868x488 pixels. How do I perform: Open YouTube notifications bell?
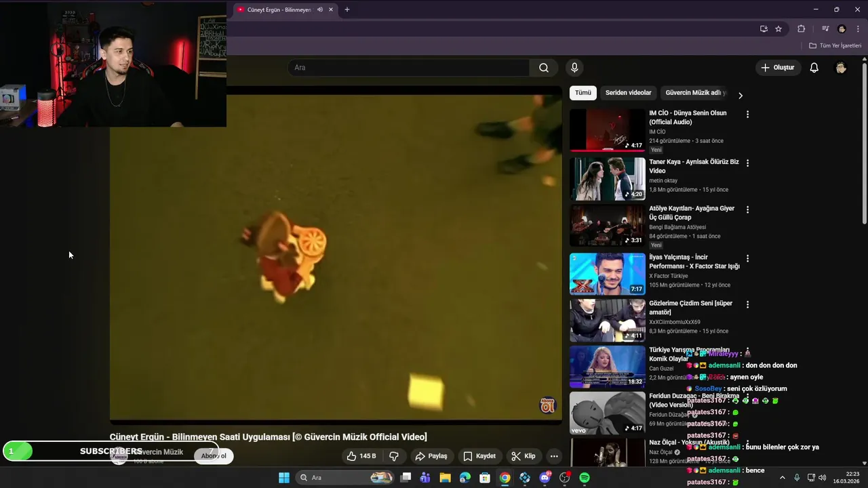pos(814,68)
